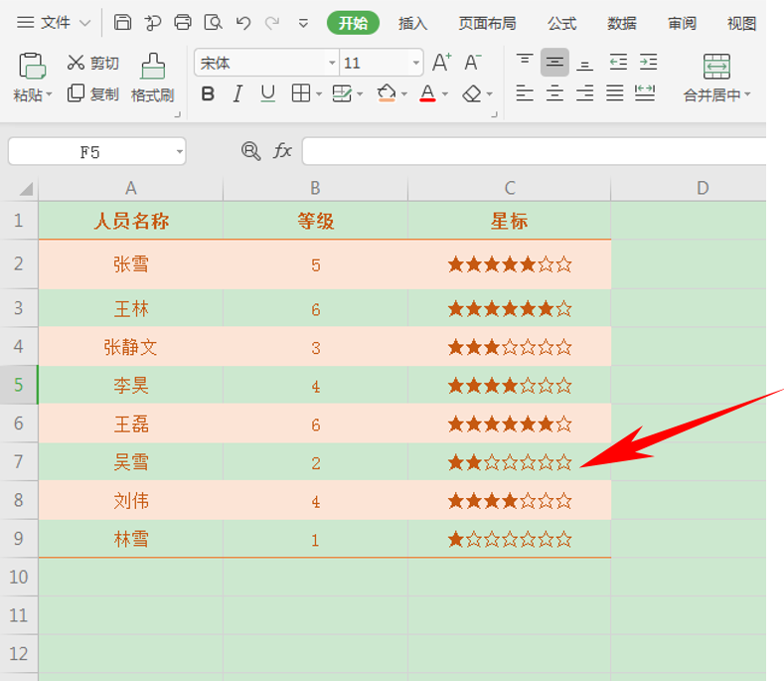The image size is (784, 681).
Task: Open the 文件 file menu
Action: (54, 23)
